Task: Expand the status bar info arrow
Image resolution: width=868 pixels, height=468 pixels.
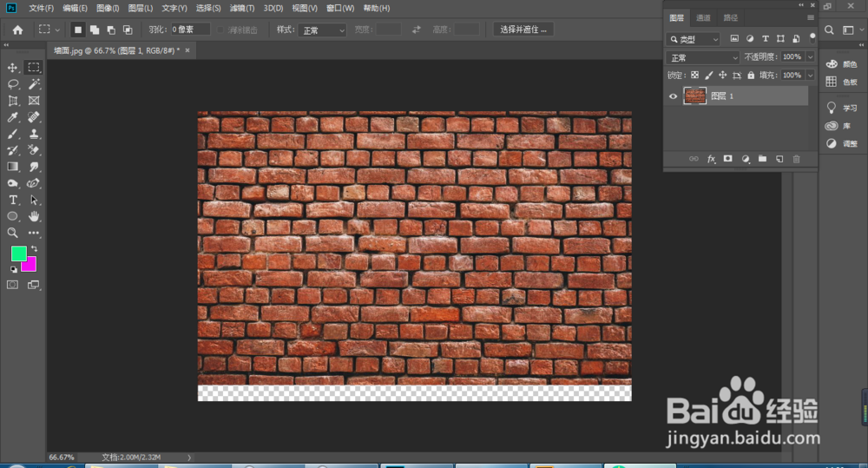Action: coord(188,458)
